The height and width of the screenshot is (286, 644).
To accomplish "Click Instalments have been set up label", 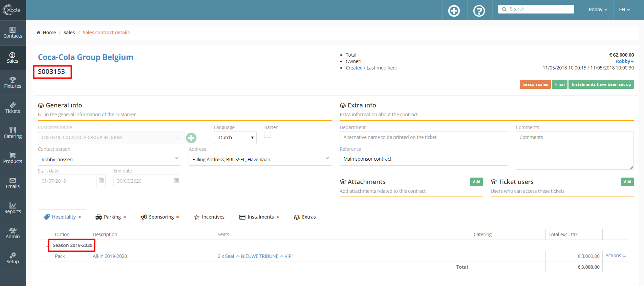I will [601, 84].
